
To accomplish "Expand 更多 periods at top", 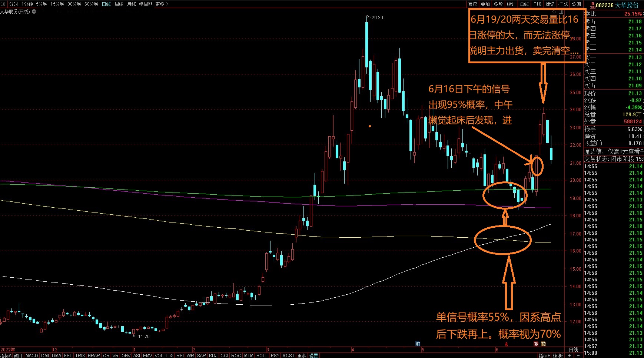I will pyautogui.click(x=162, y=4).
